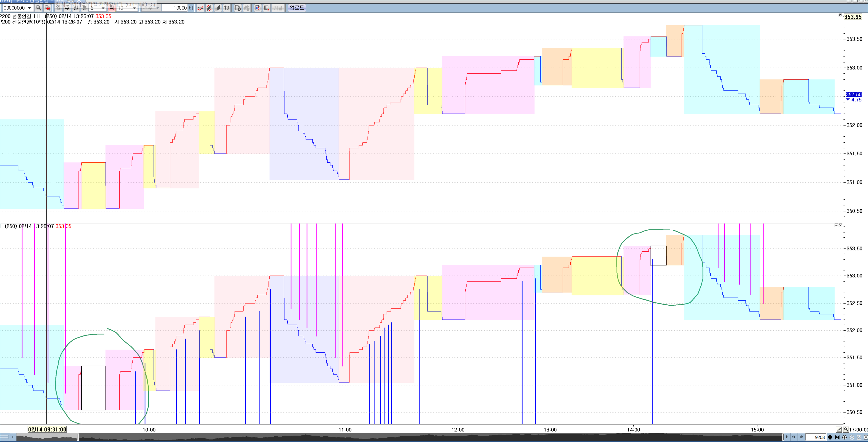Click the zoom-in plus circle icon

(845, 437)
